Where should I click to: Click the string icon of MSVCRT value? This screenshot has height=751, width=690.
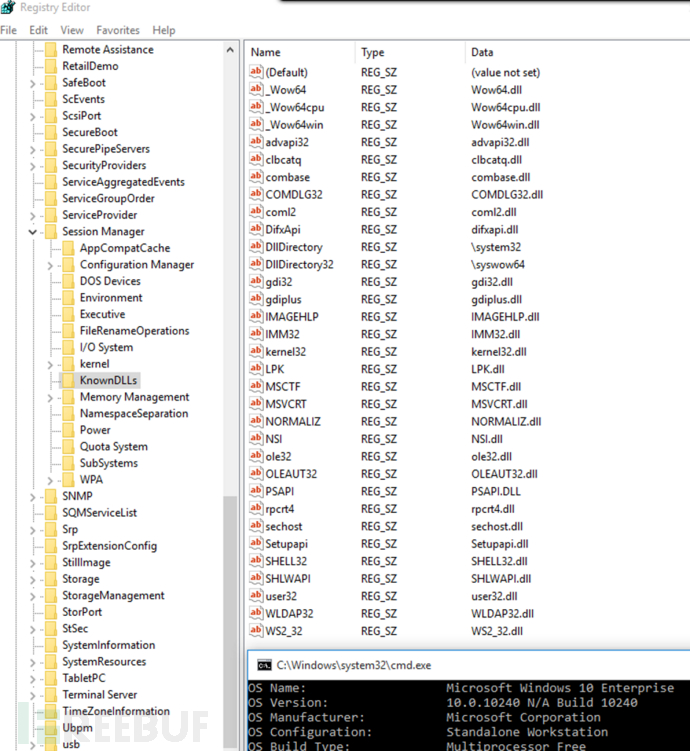tap(256, 404)
